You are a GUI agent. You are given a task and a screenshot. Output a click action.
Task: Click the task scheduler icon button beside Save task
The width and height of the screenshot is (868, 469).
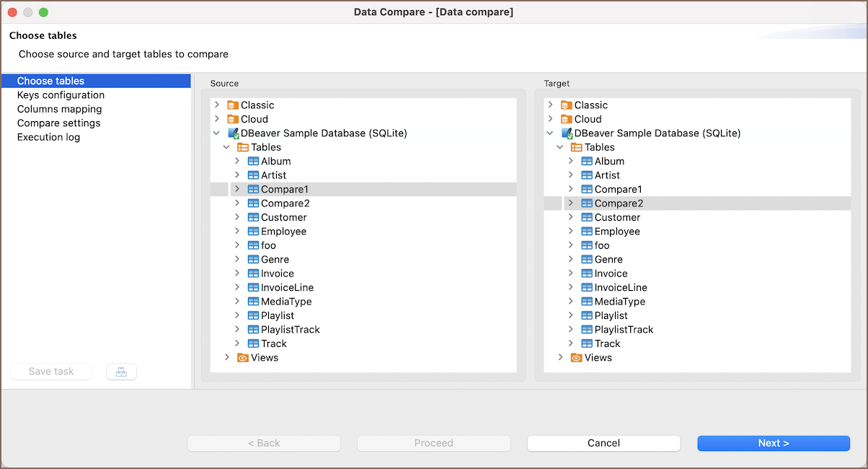(121, 372)
